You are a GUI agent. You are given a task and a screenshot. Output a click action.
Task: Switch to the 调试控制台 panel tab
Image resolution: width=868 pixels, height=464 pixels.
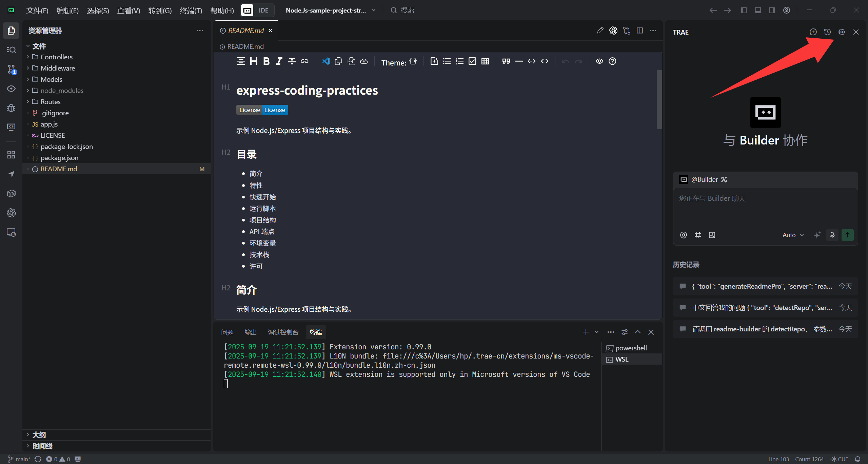coord(283,332)
